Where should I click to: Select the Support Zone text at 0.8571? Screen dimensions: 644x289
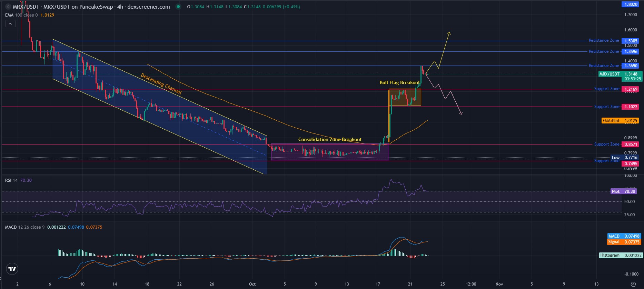[606, 144]
